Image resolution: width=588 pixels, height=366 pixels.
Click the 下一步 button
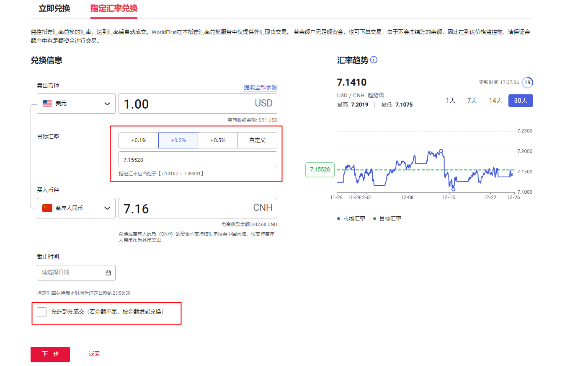click(x=50, y=354)
